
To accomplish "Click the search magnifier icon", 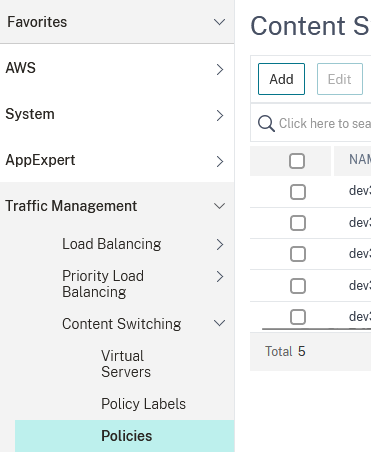I will point(266,123).
